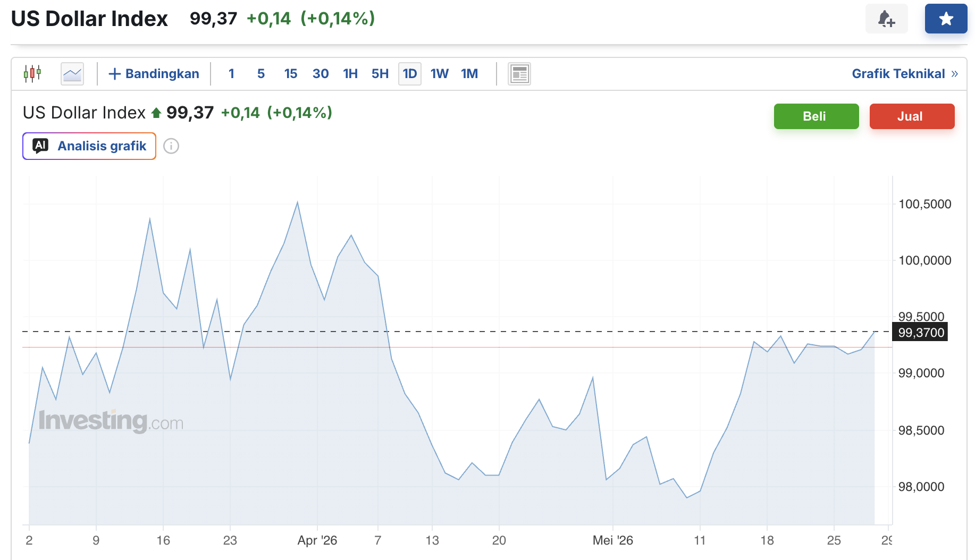The width and height of the screenshot is (975, 560).
Task: Select the 5 minute interval
Action: [261, 73]
